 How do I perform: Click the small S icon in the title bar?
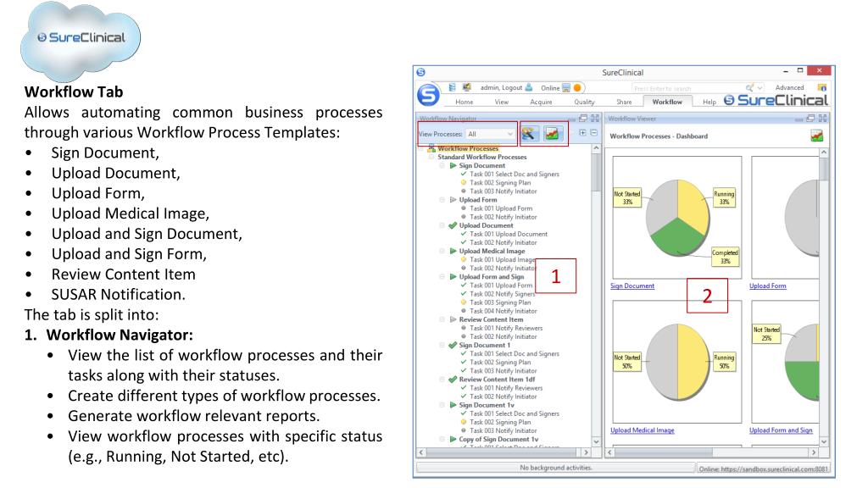(x=420, y=72)
